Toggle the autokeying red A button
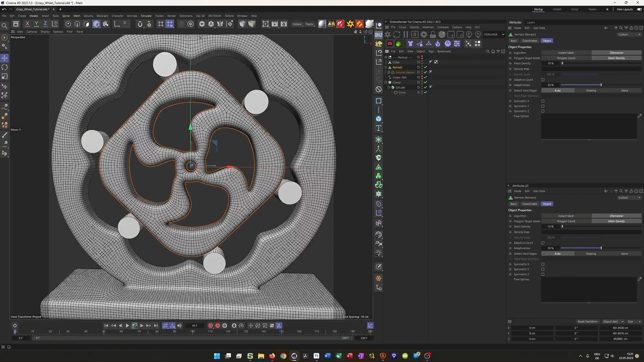 pos(218,326)
